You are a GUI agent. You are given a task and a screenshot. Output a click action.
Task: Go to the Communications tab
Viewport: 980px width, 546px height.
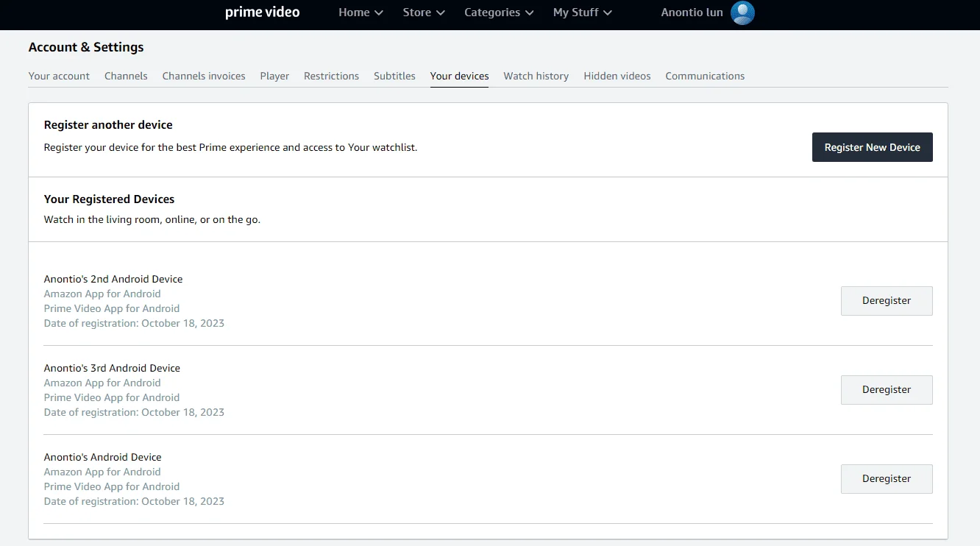pyautogui.click(x=705, y=76)
